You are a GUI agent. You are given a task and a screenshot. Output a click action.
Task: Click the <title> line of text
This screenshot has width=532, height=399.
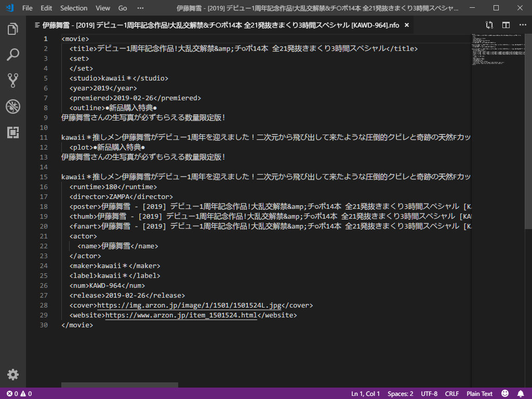click(244, 49)
